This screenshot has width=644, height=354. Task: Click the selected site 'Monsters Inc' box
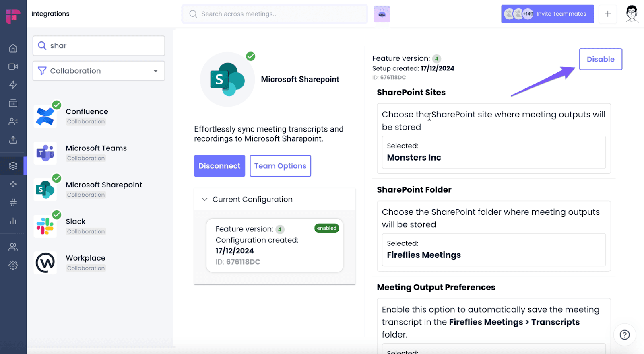[494, 152]
